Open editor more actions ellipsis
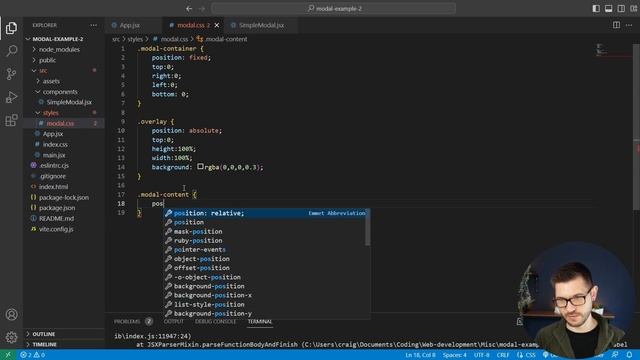Image resolution: width=640 pixels, height=360 pixels. pyautogui.click(x=629, y=25)
